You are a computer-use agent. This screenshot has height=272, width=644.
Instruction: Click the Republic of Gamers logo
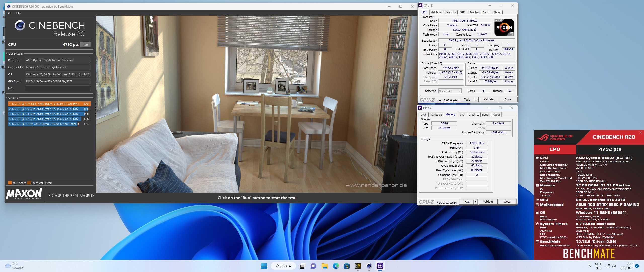coord(555,138)
